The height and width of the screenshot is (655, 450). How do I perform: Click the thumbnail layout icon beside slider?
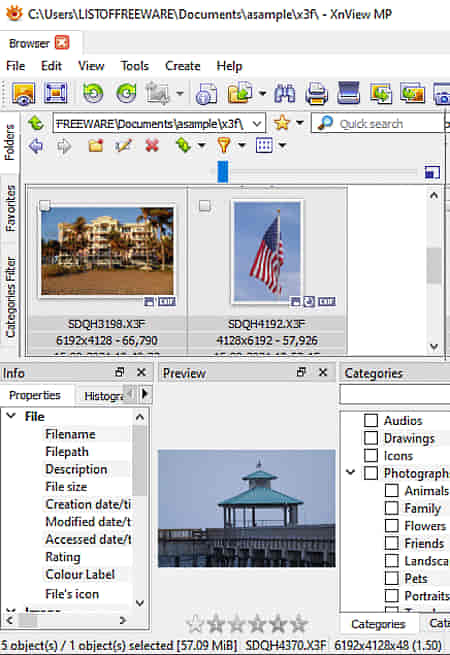point(432,172)
